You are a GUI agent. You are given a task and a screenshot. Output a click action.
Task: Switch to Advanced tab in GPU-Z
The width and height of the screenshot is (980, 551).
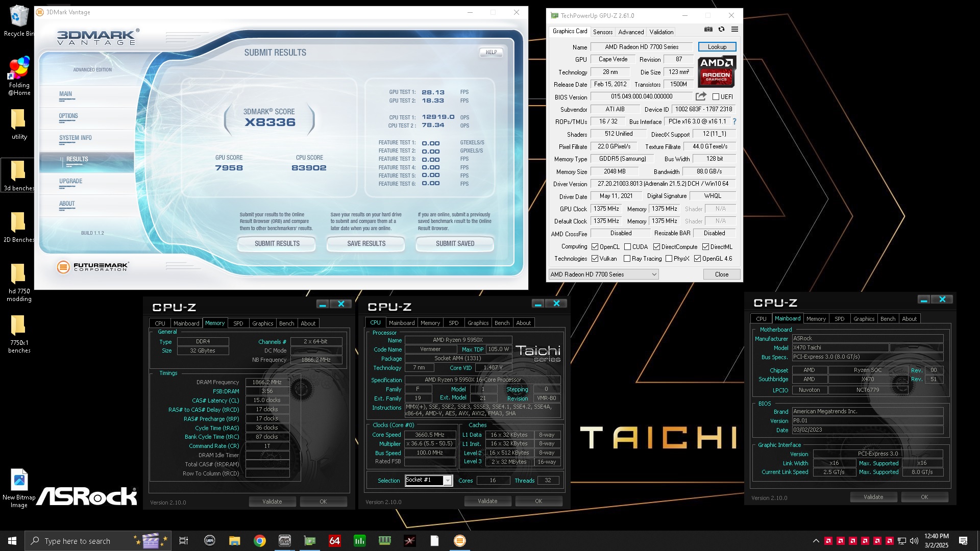click(x=631, y=32)
